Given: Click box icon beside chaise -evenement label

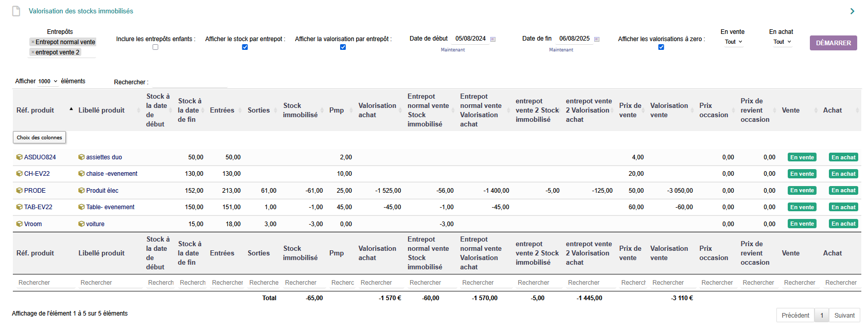Looking at the screenshot, I should click(81, 174).
